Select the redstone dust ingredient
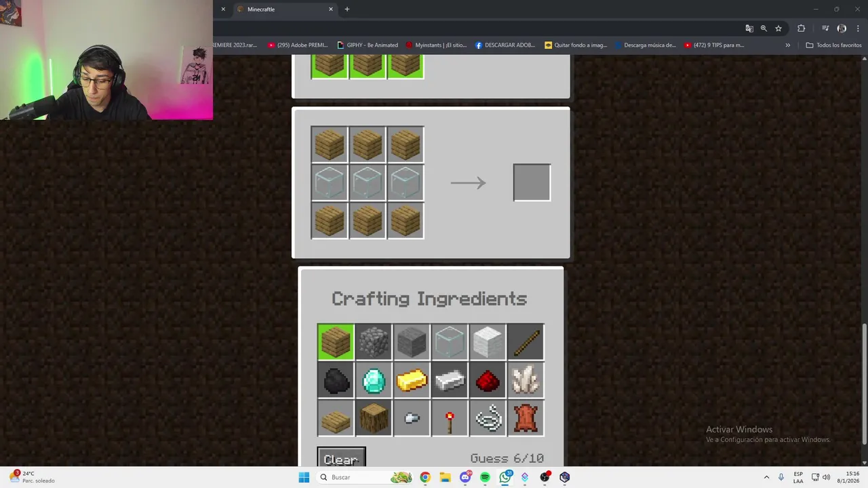Image resolution: width=868 pixels, height=488 pixels. click(488, 380)
